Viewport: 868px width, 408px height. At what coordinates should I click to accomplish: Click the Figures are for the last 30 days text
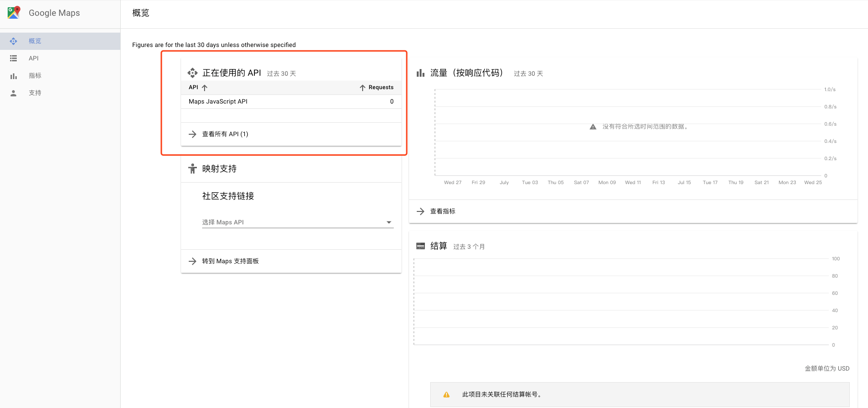pos(214,45)
